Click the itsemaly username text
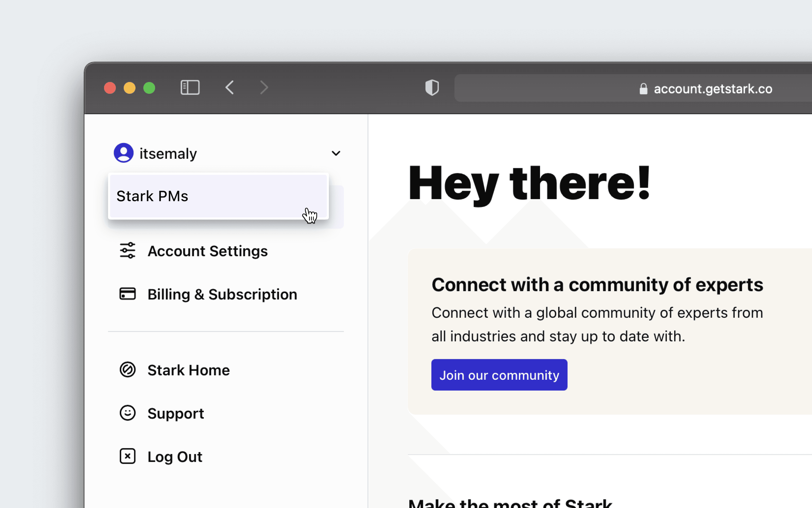812x508 pixels. point(168,154)
